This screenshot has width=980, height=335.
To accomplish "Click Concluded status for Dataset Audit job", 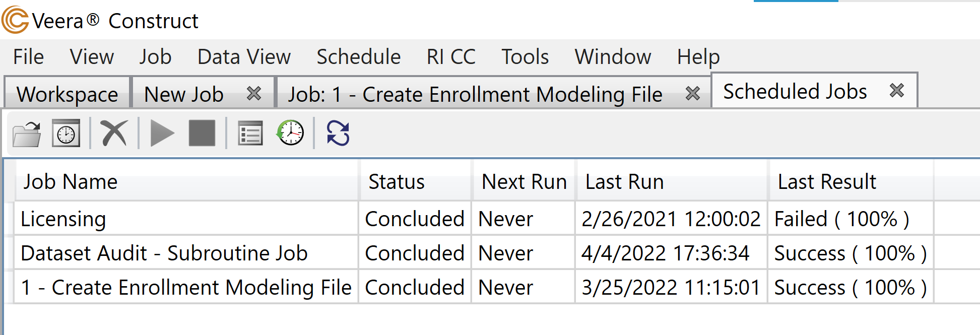I will tap(414, 253).
